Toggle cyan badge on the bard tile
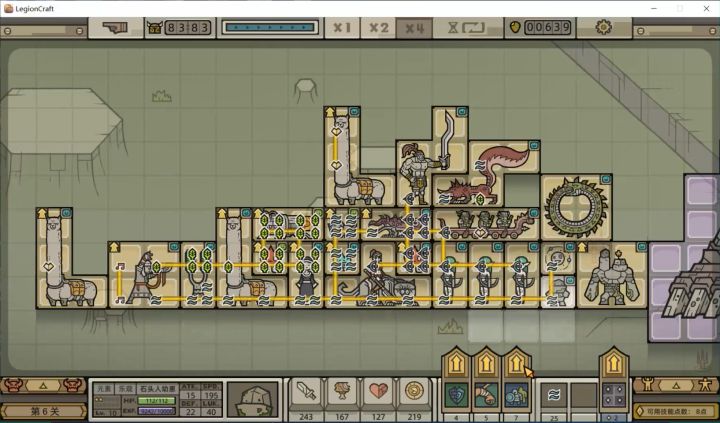The width and height of the screenshot is (720, 423). [x=174, y=247]
